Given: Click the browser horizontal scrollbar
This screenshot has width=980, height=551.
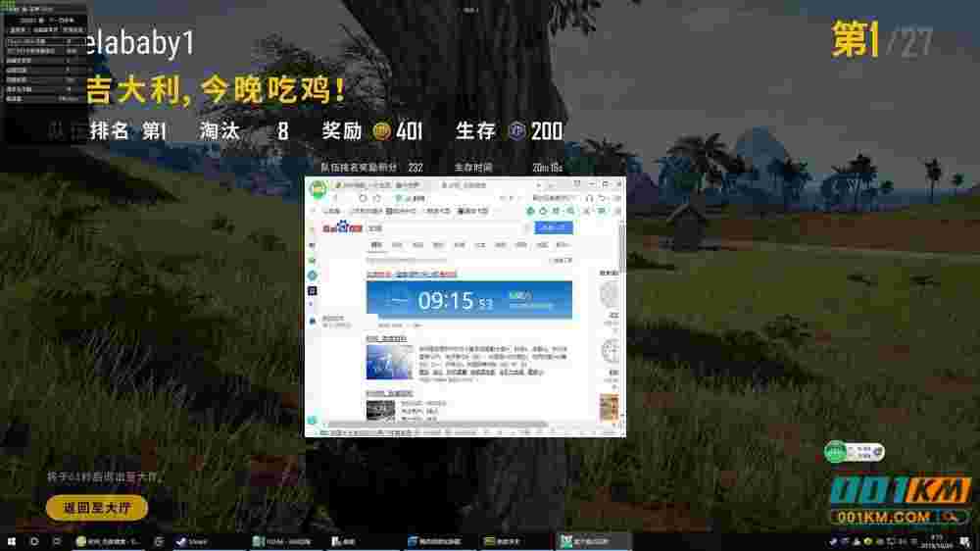Looking at the screenshot, I should click(441, 424).
